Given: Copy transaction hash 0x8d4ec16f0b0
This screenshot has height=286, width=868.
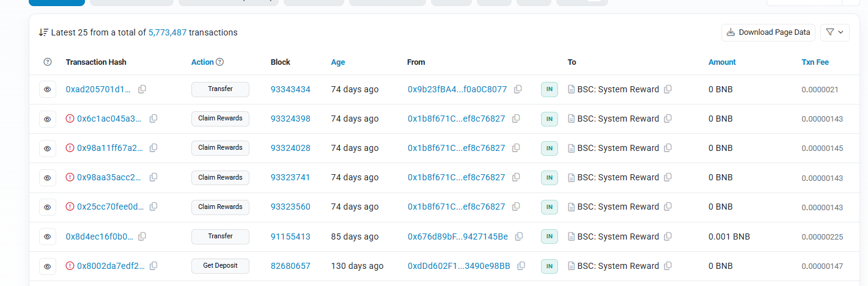Looking at the screenshot, I should (142, 237).
